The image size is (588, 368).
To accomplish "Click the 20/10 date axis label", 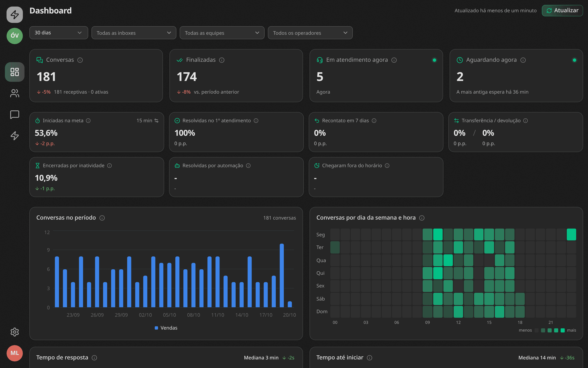I will 289,315.
